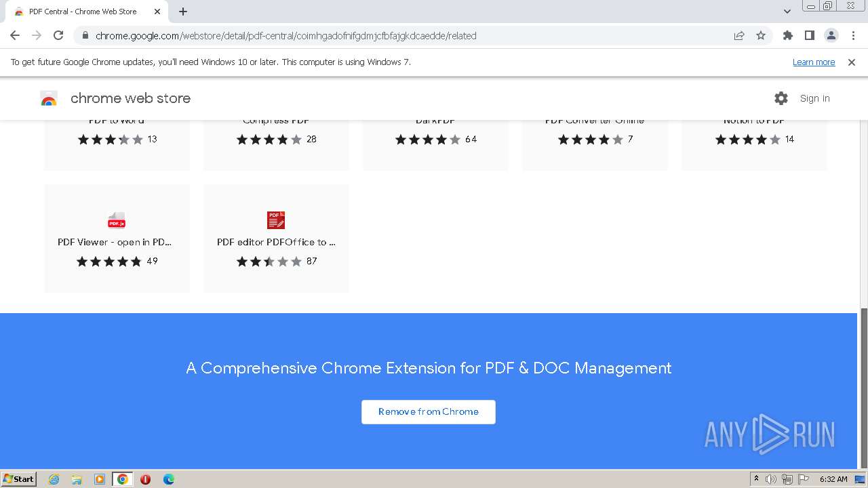This screenshot has height=488, width=868.
Task: Launch Windows Media Player from the taskbar
Action: 100,479
